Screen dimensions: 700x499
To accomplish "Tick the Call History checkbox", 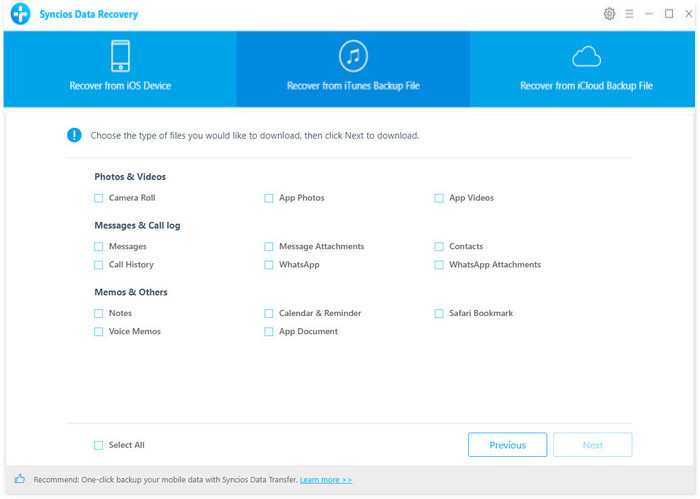I will pyautogui.click(x=99, y=265).
